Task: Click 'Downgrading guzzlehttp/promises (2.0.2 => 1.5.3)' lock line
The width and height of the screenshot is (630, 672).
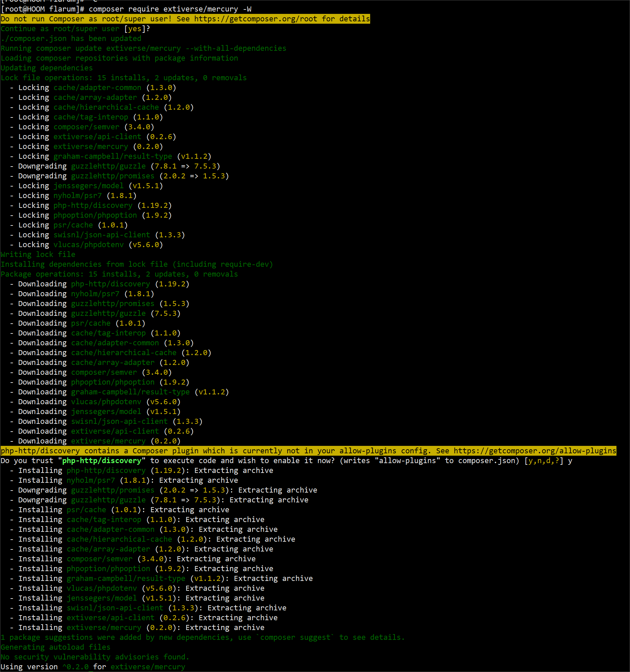Action: pos(119,176)
